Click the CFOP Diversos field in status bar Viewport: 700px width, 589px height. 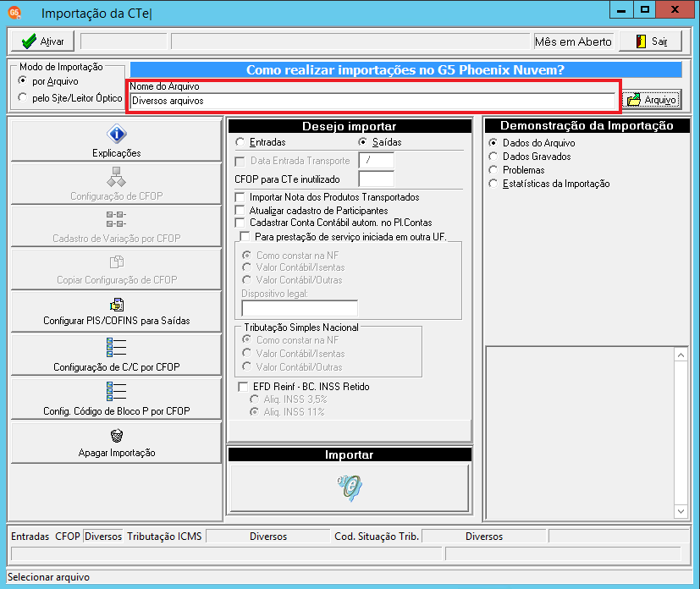coord(103,537)
